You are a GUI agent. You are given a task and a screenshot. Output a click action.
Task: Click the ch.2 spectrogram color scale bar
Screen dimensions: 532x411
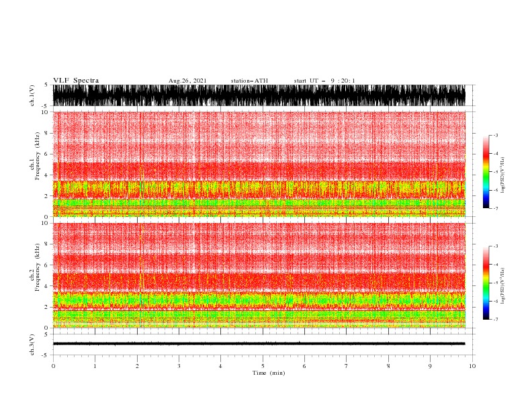486,283
